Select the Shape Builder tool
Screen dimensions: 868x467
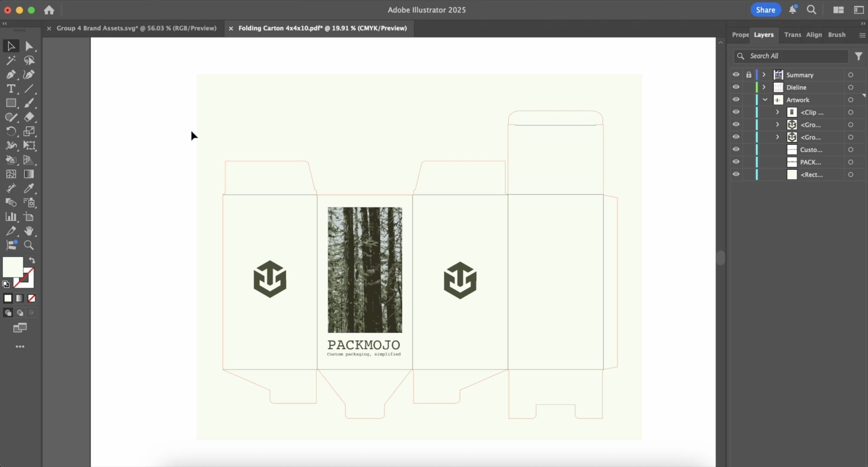(x=11, y=160)
